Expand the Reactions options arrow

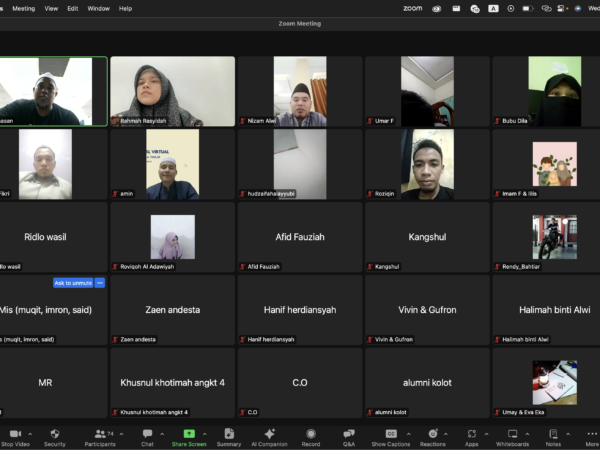pyautogui.click(x=445, y=434)
